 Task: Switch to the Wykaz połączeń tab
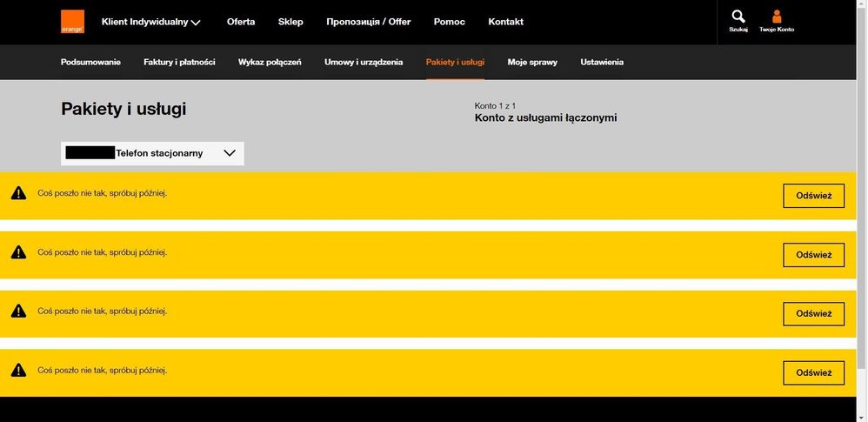pos(270,62)
